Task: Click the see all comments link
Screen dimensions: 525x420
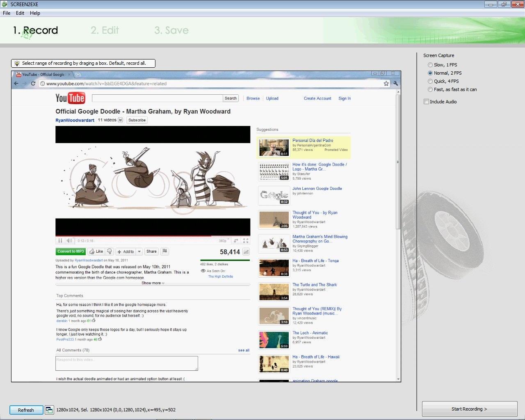Action: click(x=244, y=350)
